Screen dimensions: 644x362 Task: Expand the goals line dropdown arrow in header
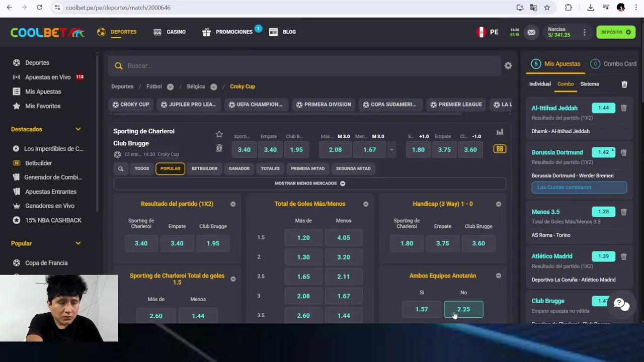point(391,150)
